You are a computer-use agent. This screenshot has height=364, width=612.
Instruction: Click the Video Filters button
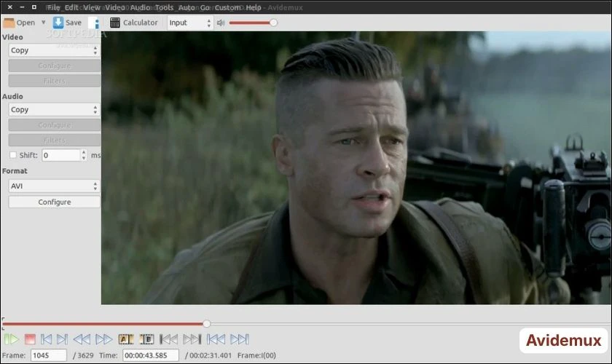coord(54,81)
